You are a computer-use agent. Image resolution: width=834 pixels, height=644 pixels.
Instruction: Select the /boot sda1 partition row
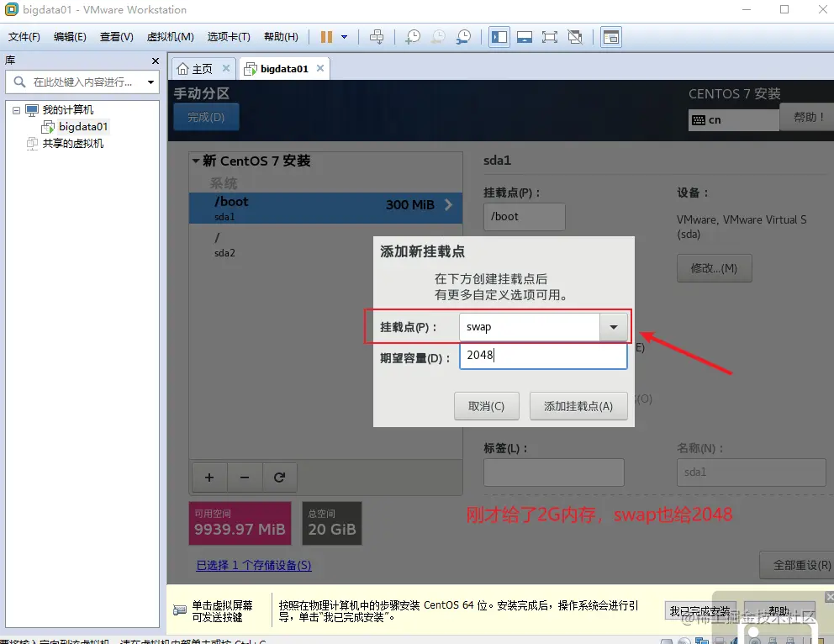[325, 208]
